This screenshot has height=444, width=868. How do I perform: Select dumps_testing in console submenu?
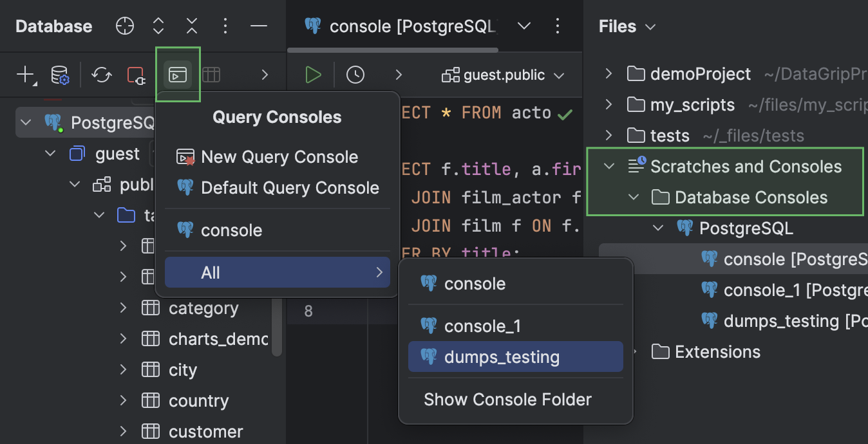515,356
